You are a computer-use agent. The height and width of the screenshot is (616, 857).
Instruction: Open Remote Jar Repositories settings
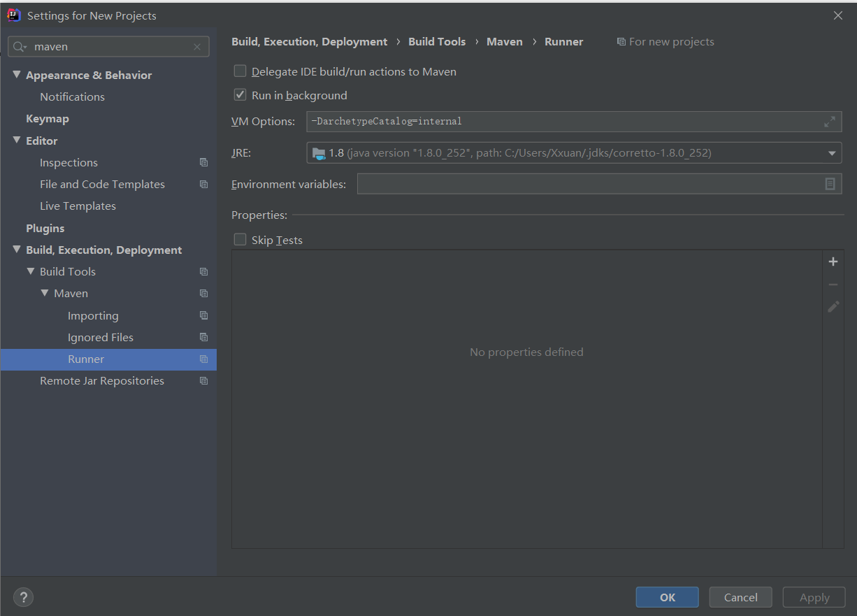click(x=102, y=381)
